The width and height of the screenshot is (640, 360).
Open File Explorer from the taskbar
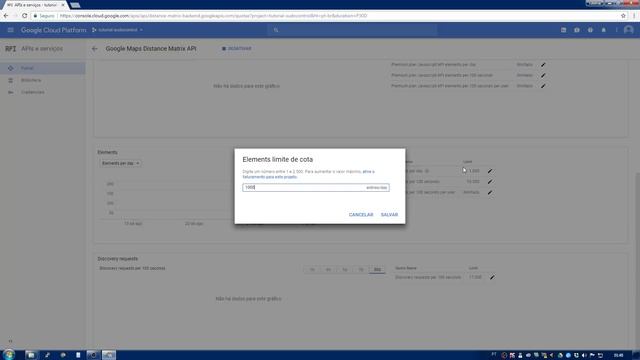pos(31,355)
